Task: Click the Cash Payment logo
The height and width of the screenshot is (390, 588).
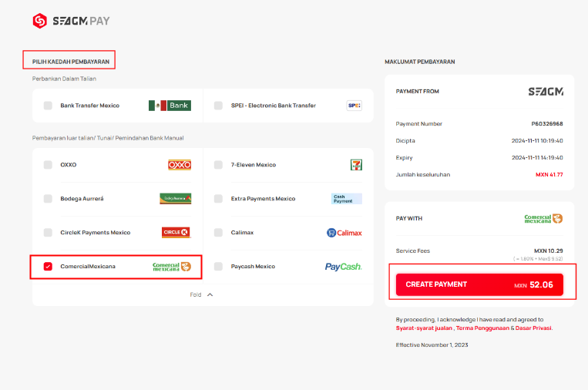Action: (347, 198)
